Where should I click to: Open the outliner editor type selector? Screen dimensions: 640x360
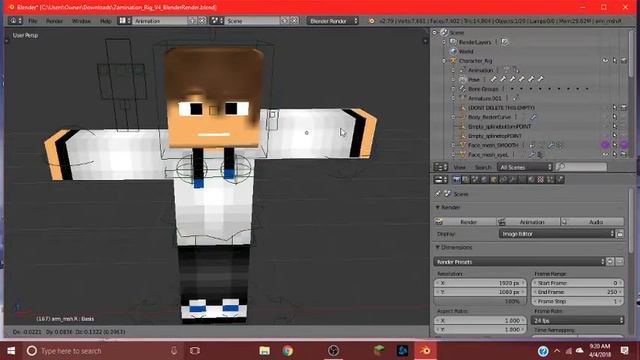(x=440, y=167)
